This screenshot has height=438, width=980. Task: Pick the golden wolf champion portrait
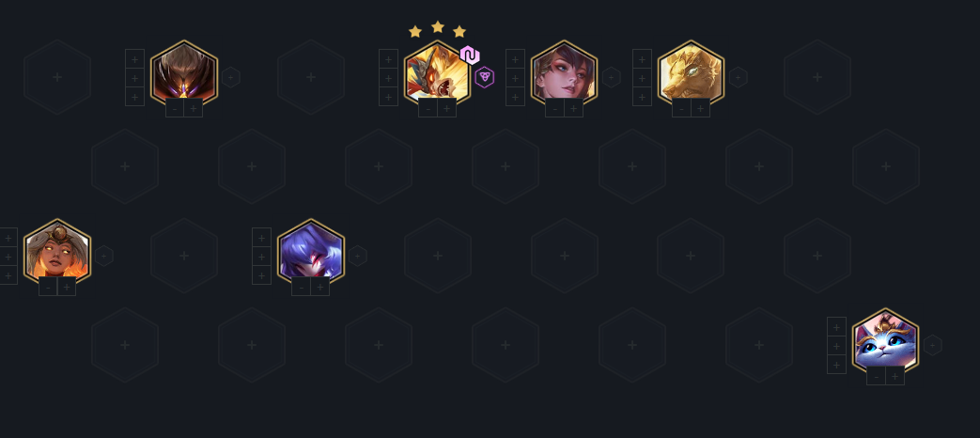[x=691, y=73]
